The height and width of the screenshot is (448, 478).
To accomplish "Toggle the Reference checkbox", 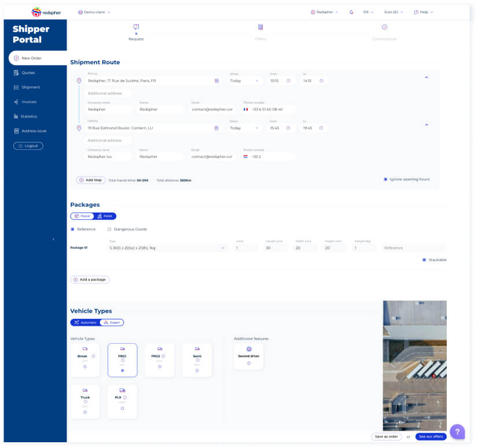I will click(x=72, y=229).
